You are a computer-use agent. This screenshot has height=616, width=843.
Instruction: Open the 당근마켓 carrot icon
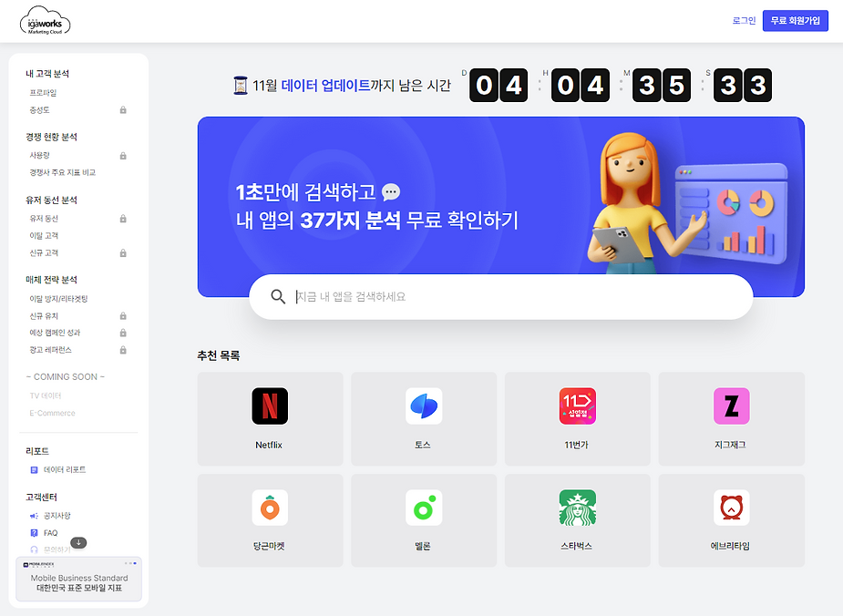[x=270, y=508]
